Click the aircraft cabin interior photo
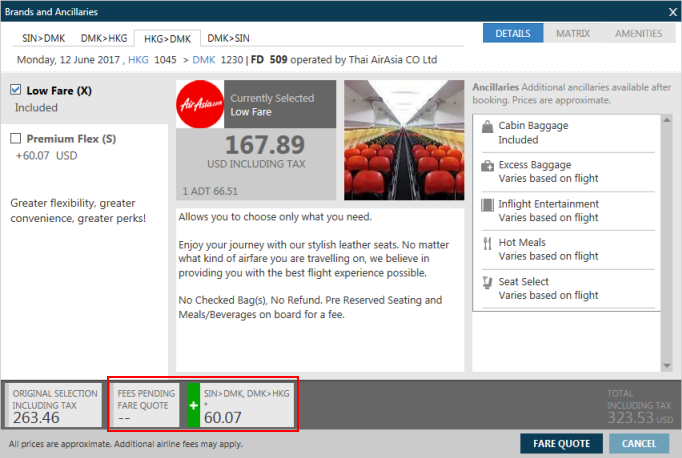Screen dimensions: 682x458 403,137
